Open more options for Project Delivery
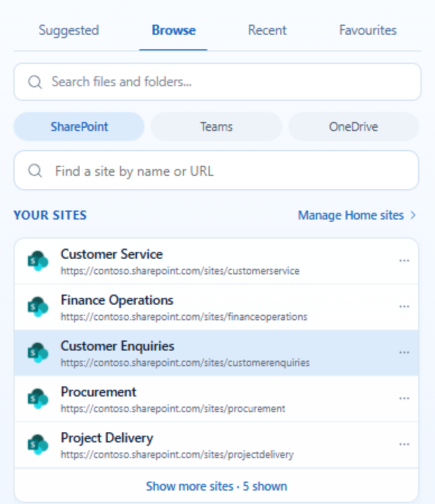435x504 pixels. coord(404,445)
